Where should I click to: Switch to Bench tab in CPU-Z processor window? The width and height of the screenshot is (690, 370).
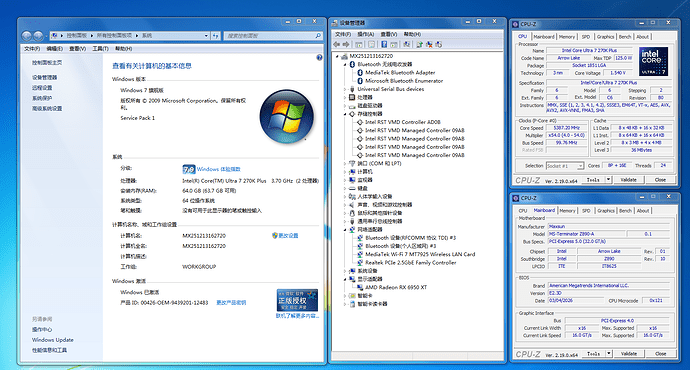[x=625, y=37]
